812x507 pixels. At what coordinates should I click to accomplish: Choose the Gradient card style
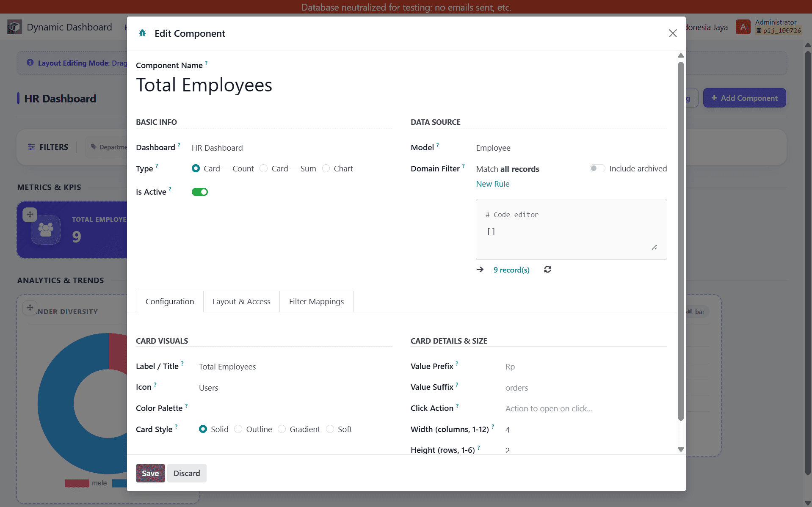(282, 429)
